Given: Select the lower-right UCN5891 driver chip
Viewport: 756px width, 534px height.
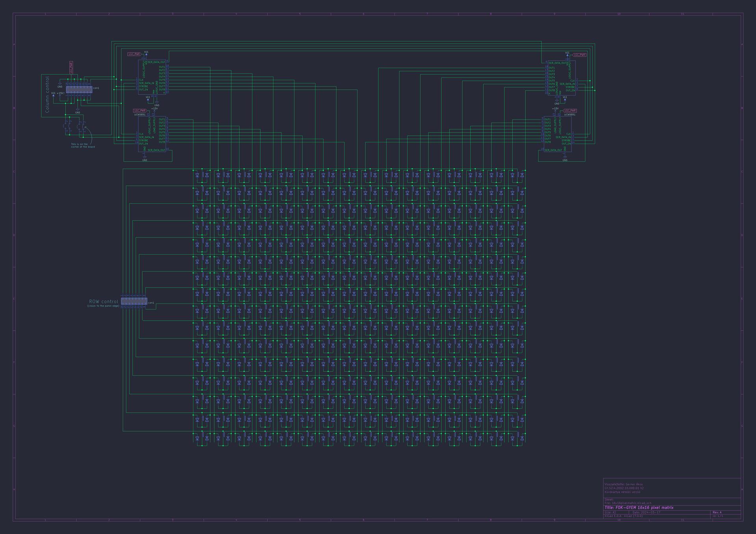Looking at the screenshot, I should click(558, 134).
